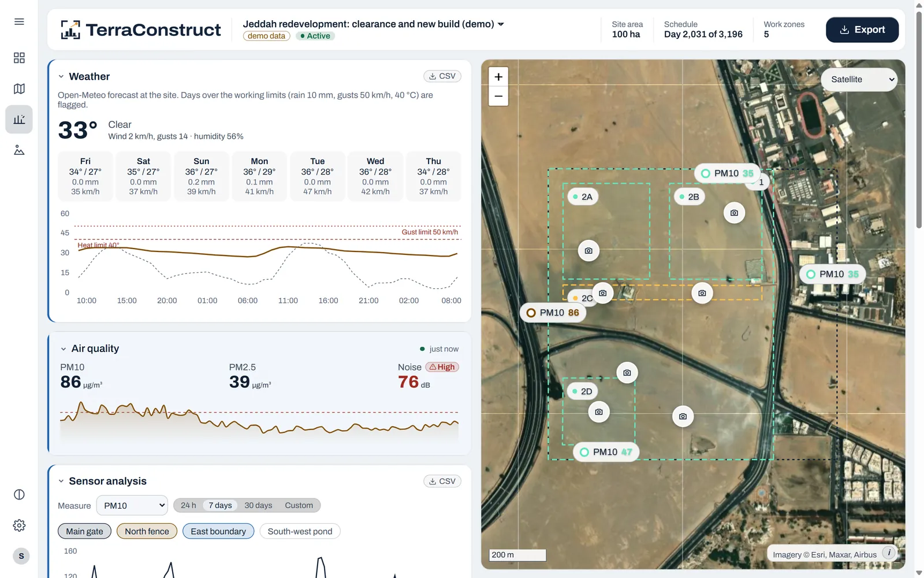Screen dimensions: 924x578
Task: Toggle the Main gate sensor chip
Action: point(84,531)
